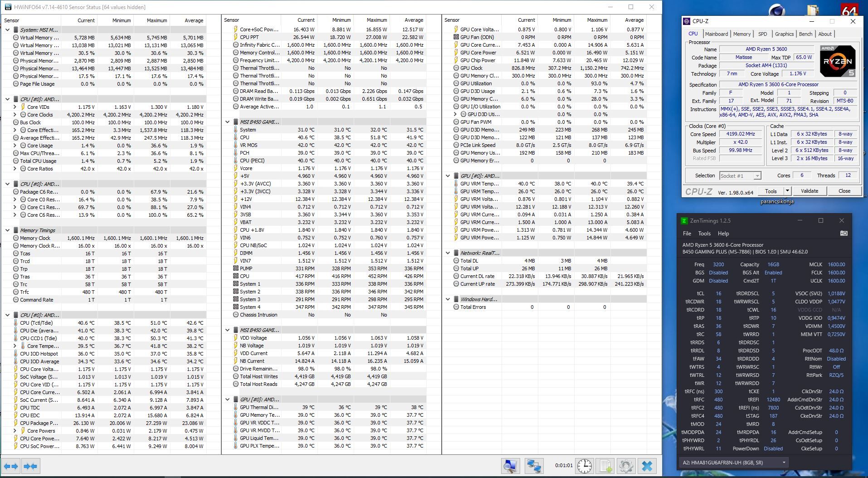The height and width of the screenshot is (478, 868).
Task: Select the Page File Usage row
Action: click(104, 84)
